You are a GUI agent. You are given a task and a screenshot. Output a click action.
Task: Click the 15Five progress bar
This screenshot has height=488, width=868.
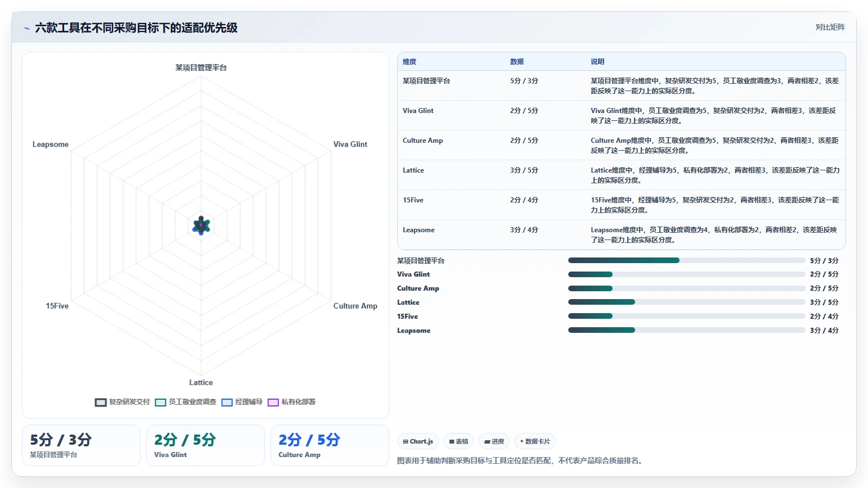tap(687, 316)
